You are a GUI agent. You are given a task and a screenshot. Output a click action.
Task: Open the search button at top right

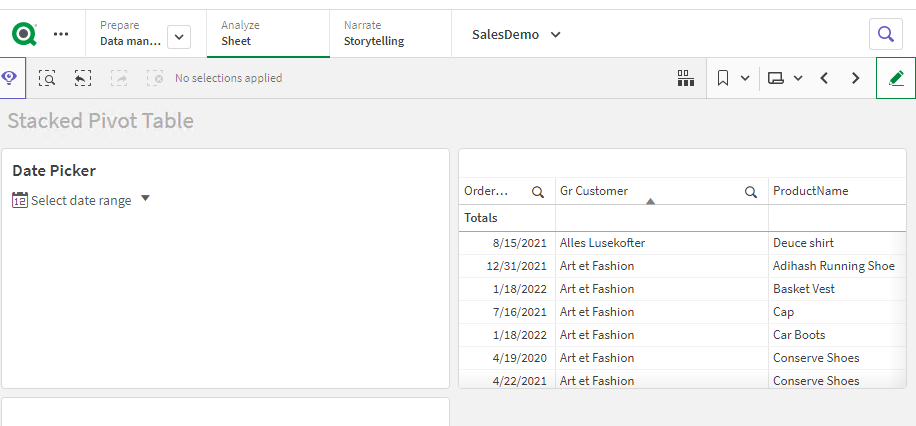pos(885,34)
